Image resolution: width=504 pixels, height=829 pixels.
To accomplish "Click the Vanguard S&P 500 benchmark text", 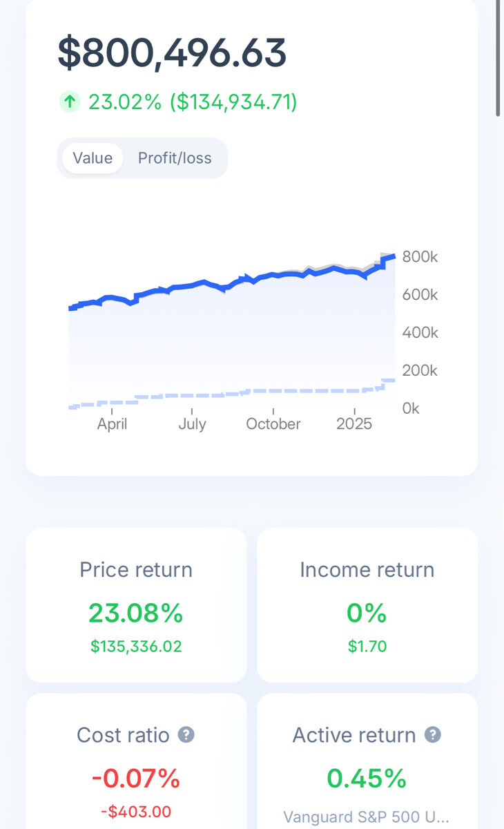I will [x=367, y=817].
